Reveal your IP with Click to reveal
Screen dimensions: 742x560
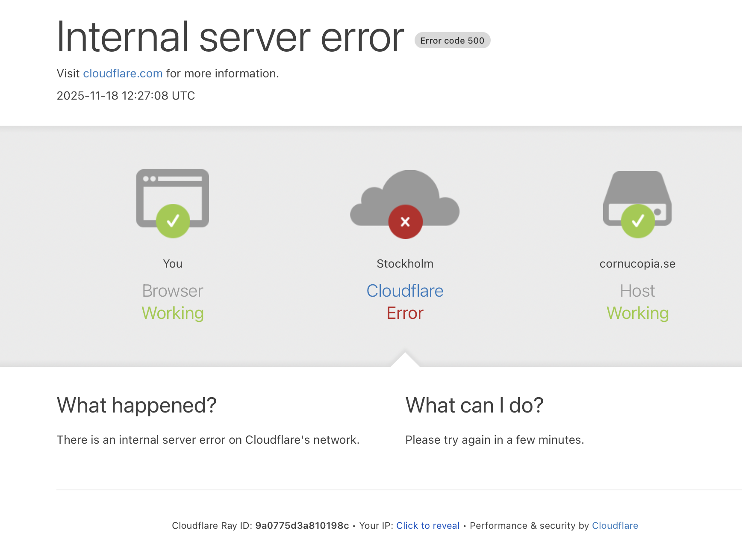(x=427, y=525)
